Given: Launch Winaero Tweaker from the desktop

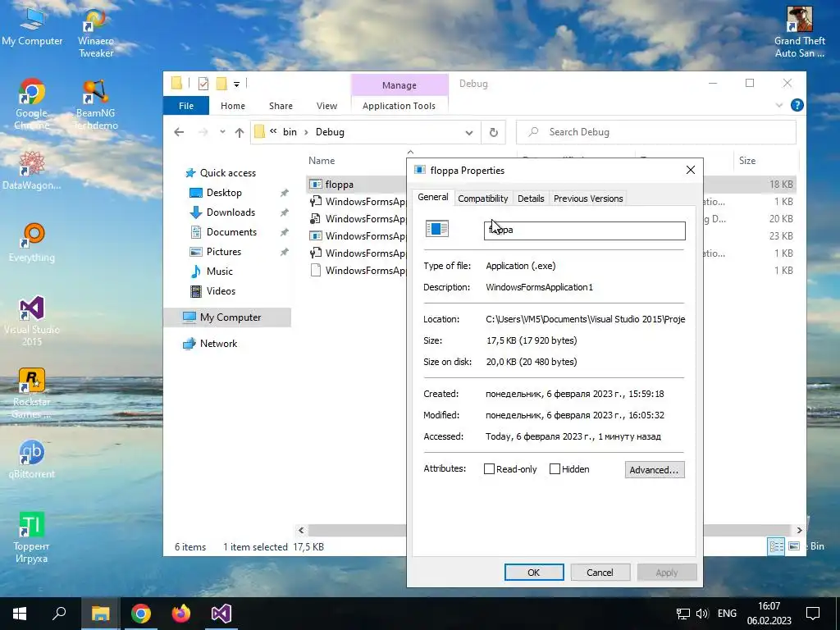Looking at the screenshot, I should pos(96,32).
